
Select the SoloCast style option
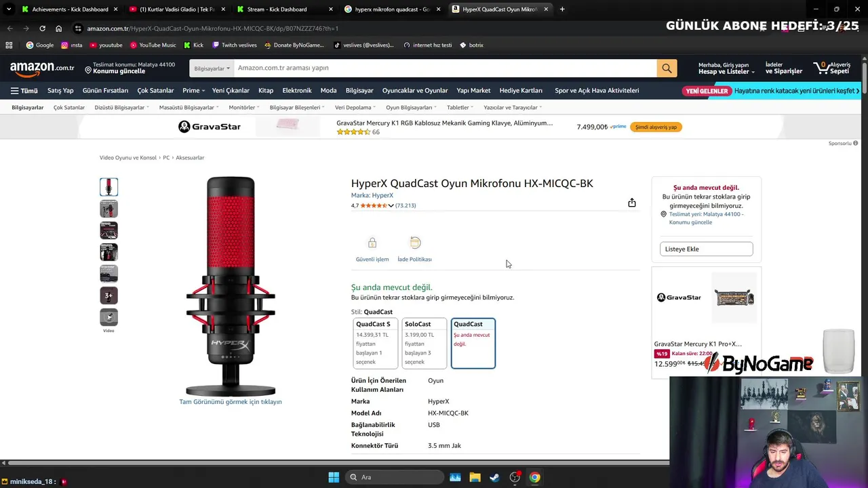[x=424, y=343]
